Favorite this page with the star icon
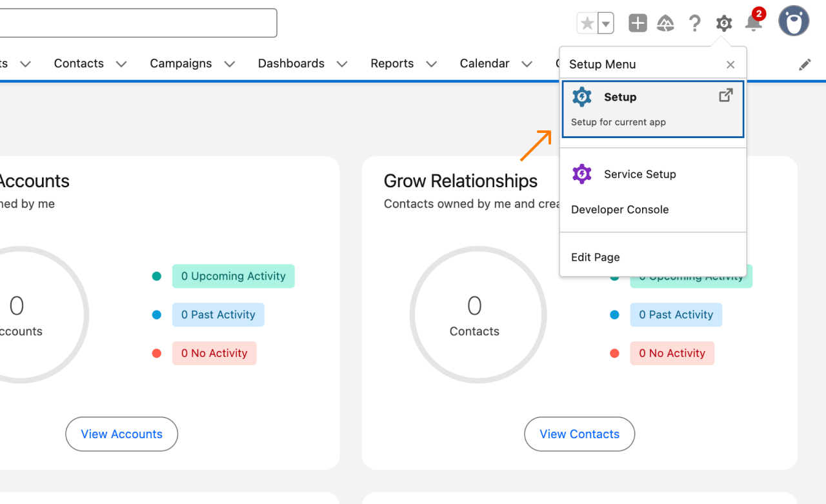Image resolution: width=826 pixels, height=504 pixels. (x=587, y=24)
